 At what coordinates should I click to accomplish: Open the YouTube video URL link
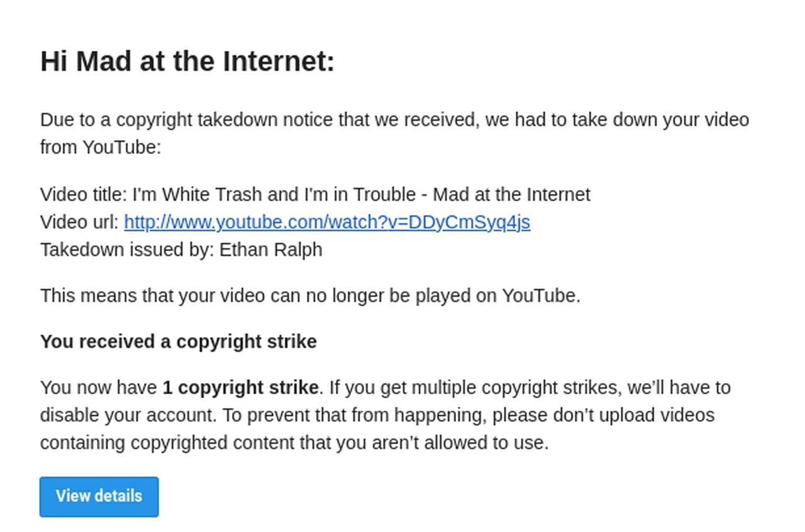pos(326,222)
